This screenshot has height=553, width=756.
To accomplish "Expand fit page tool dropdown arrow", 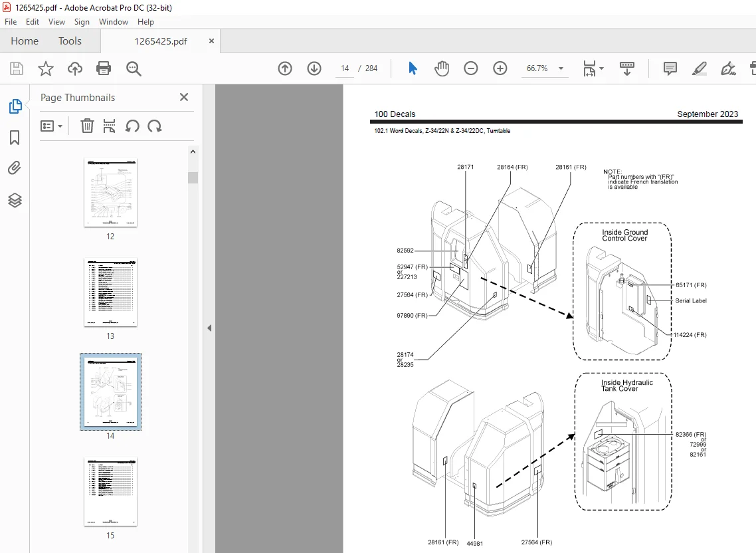I will 601,68.
